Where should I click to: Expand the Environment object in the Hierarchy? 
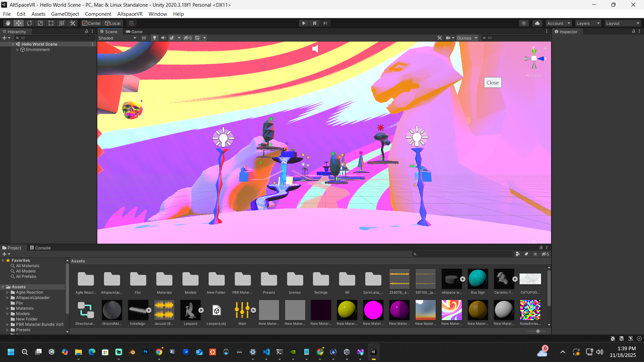(x=17, y=50)
